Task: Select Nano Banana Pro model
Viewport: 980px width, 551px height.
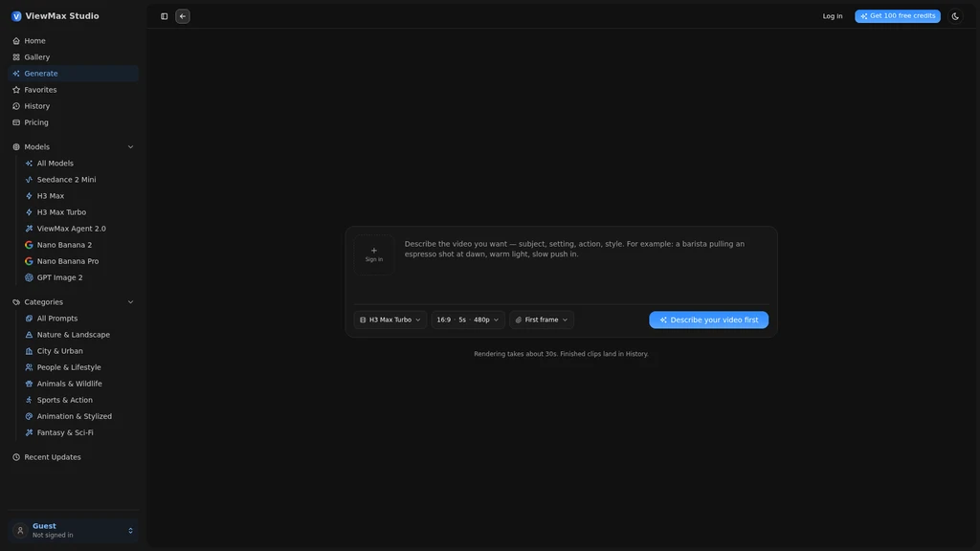Action: click(x=79, y=261)
